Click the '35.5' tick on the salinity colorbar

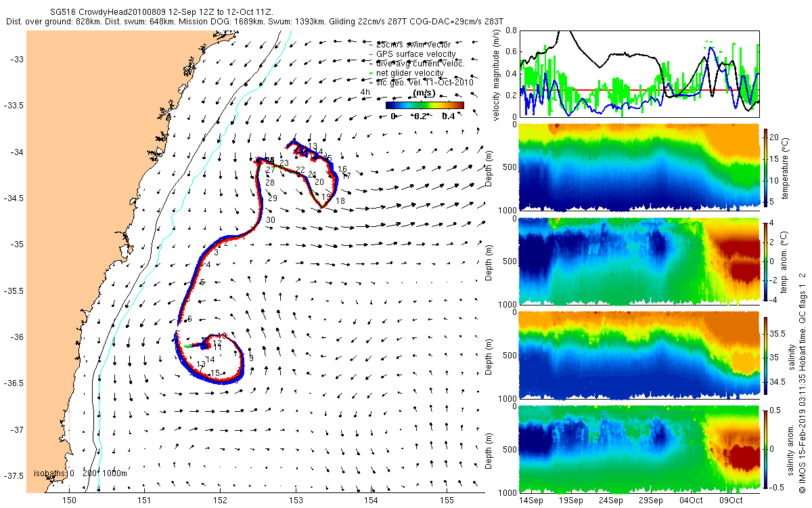[778, 334]
